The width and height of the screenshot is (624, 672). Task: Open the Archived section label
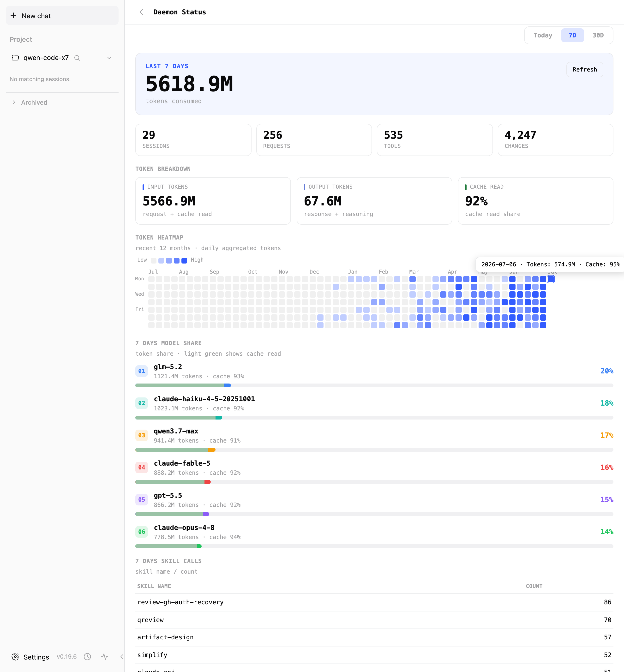pyautogui.click(x=34, y=102)
